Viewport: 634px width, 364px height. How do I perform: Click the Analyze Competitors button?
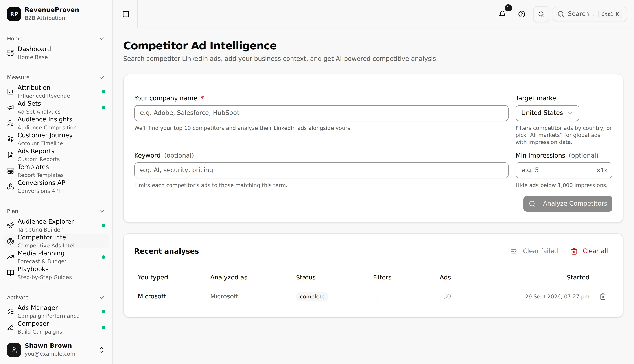(x=568, y=204)
